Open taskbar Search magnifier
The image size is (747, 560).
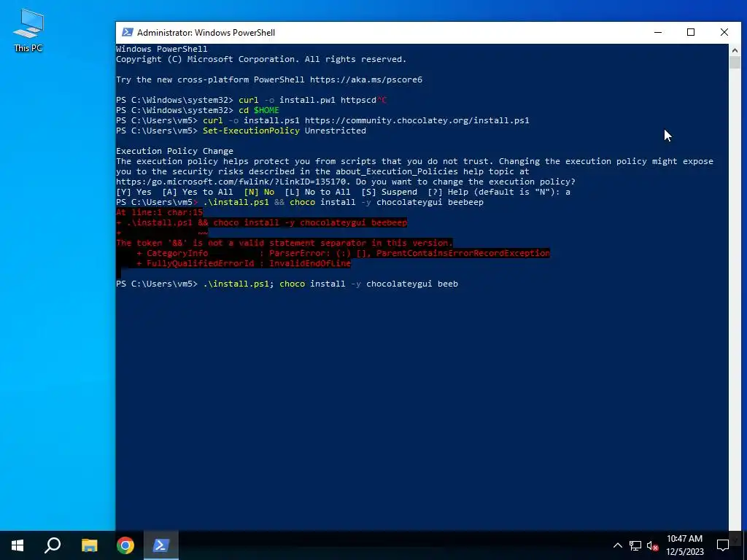pos(53,545)
